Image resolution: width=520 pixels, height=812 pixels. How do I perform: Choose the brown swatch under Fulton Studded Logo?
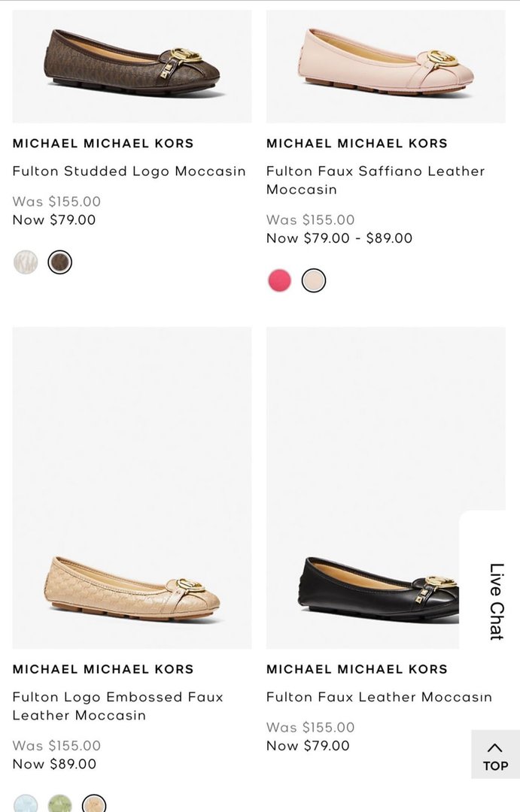tap(60, 262)
